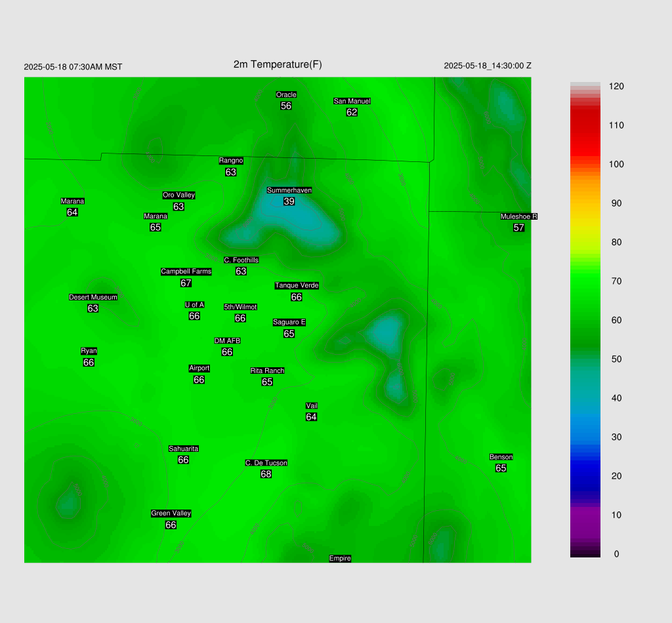Select the Muleshoe temperature value 57
This screenshot has width=672, height=623.
[x=518, y=228]
